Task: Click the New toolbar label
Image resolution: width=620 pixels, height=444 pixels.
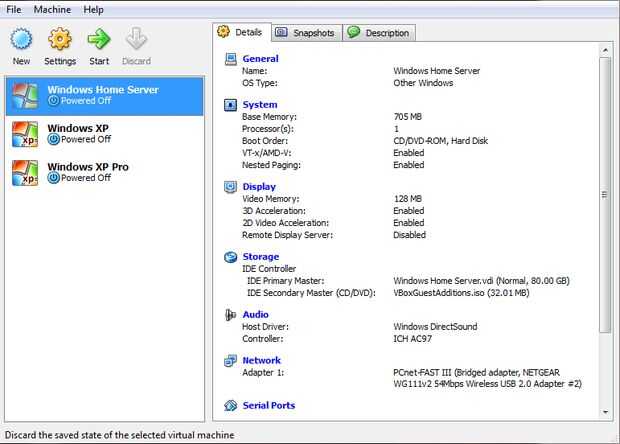Action: (x=21, y=61)
